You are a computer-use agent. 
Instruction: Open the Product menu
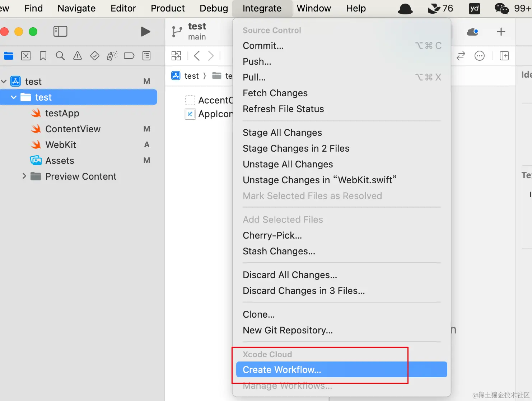168,8
